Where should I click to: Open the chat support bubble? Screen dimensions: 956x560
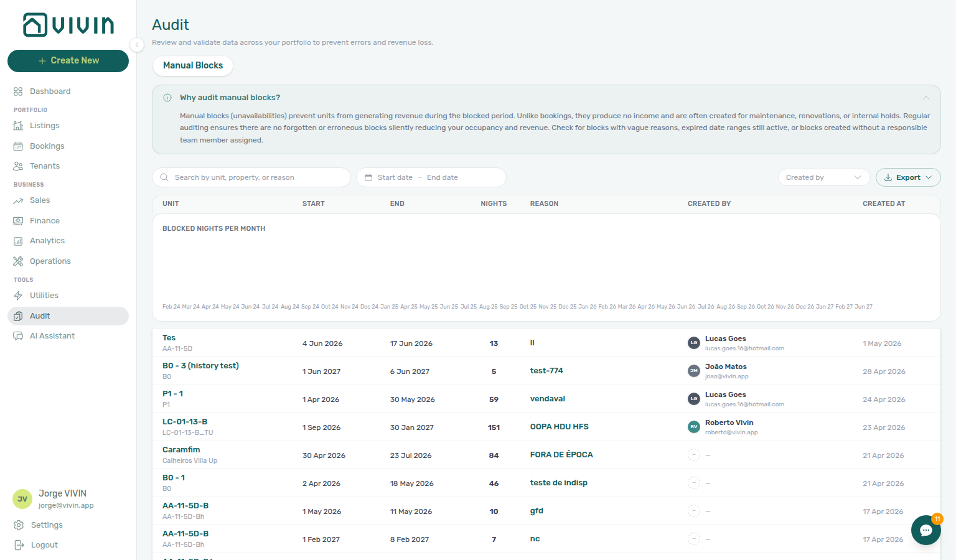(926, 530)
